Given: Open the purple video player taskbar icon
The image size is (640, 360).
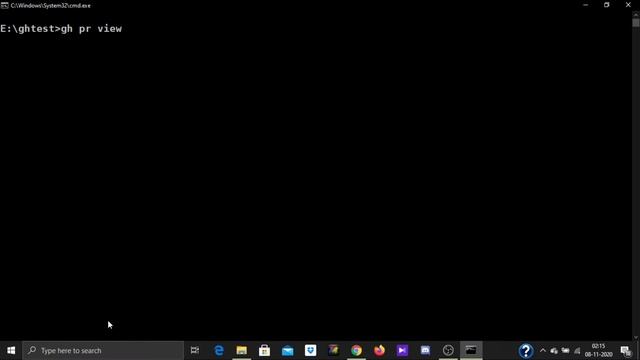Looking at the screenshot, I should point(402,350).
